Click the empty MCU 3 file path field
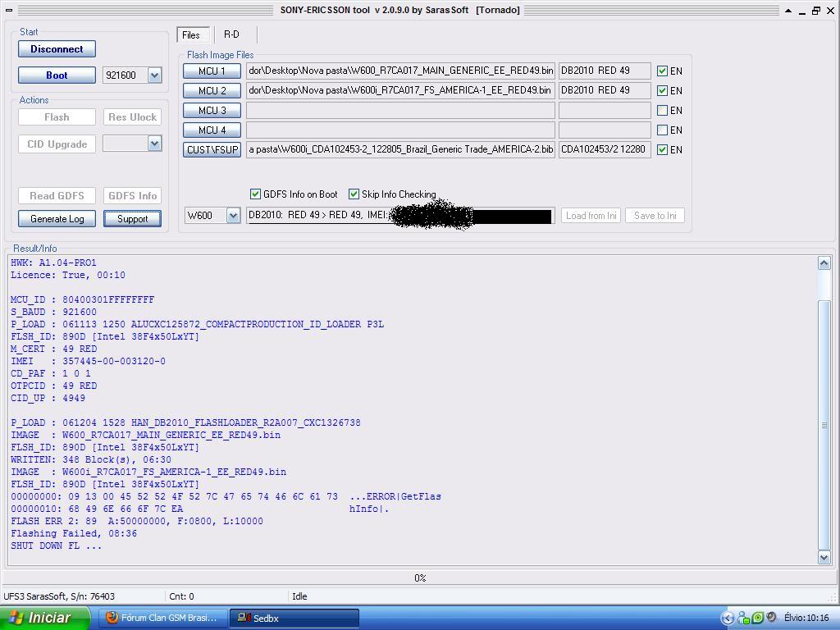The width and height of the screenshot is (840, 630). pyautogui.click(x=400, y=111)
